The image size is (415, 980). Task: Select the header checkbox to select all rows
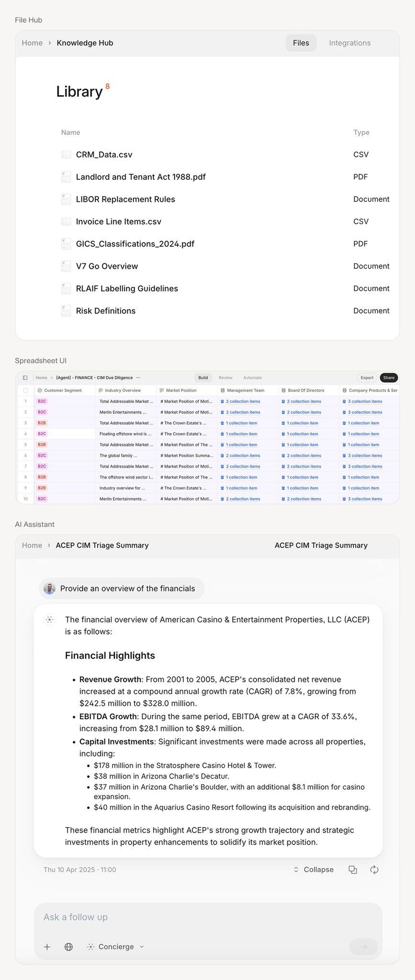tap(26, 390)
